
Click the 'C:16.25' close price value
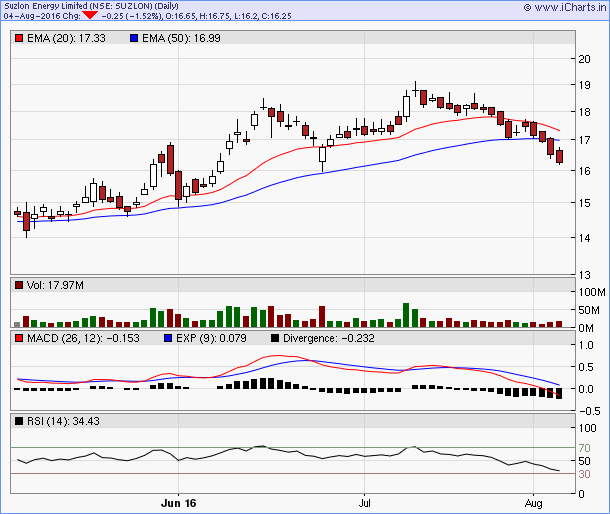(275, 16)
